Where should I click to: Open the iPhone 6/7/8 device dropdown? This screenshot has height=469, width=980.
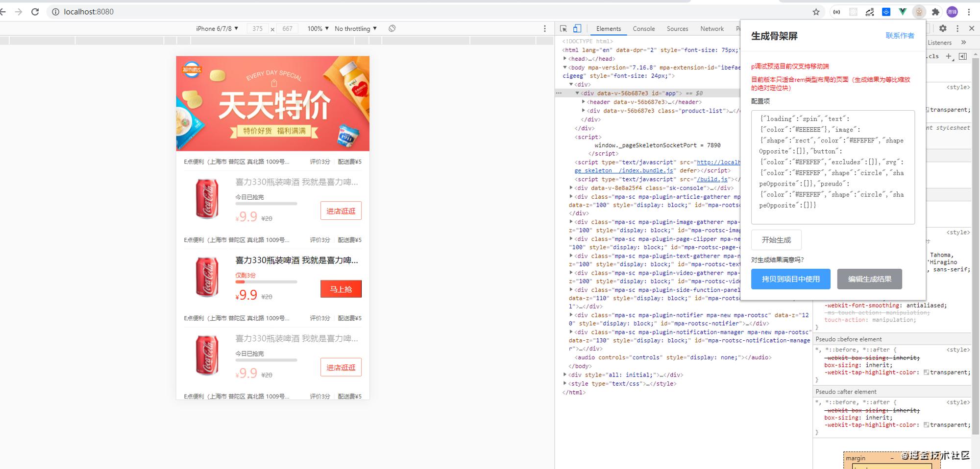point(217,28)
